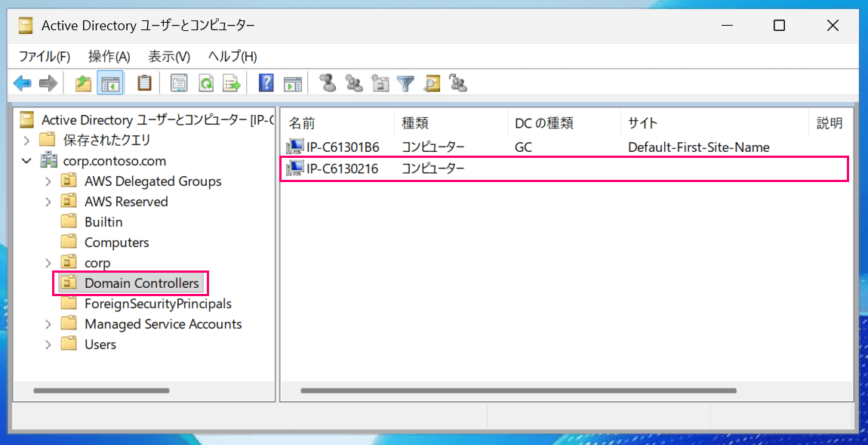Click Add to group toolbar icon
This screenshot has height=445, width=868.
point(458,83)
